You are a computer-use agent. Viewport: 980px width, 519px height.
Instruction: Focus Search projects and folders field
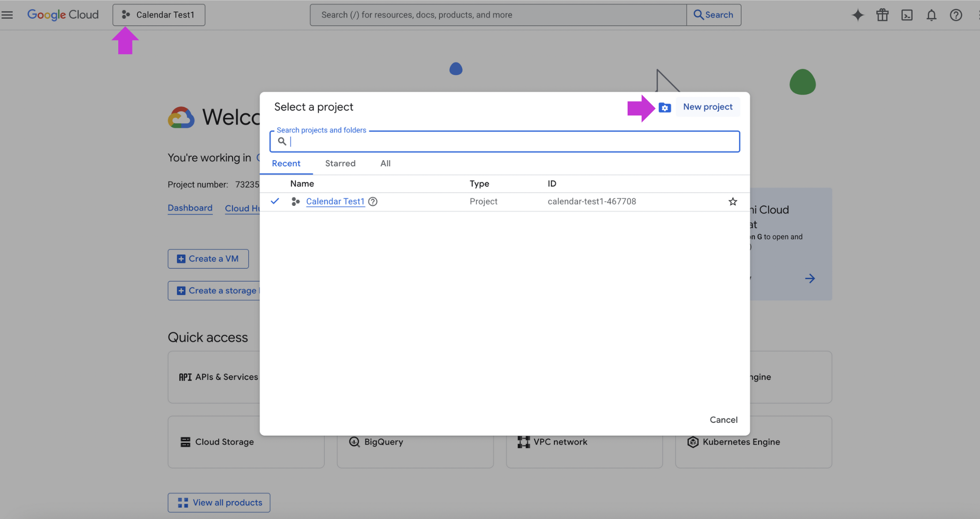(x=505, y=141)
